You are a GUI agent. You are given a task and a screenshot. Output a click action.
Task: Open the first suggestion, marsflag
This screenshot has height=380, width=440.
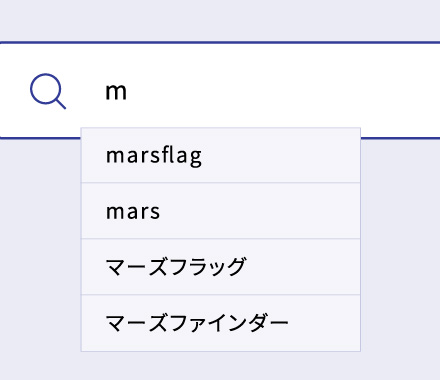click(221, 155)
